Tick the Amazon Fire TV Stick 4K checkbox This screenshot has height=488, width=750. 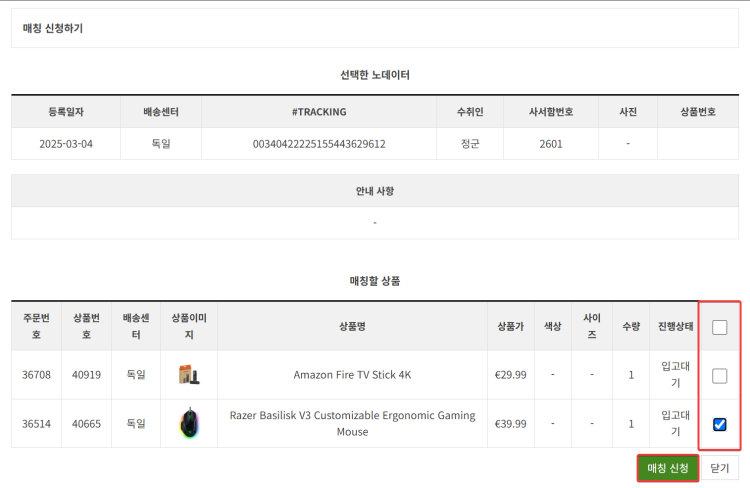[719, 376]
